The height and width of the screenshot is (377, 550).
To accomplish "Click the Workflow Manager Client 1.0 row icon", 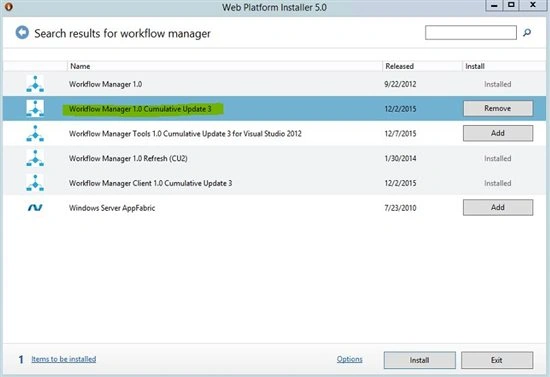I will tap(35, 183).
